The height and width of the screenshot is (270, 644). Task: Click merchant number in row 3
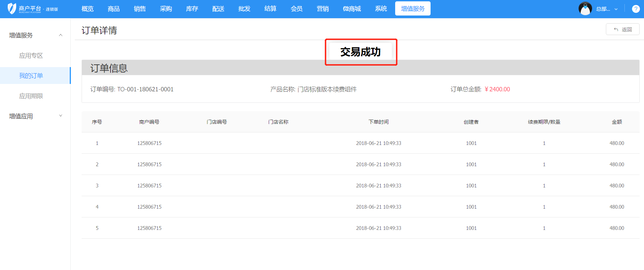tap(149, 186)
